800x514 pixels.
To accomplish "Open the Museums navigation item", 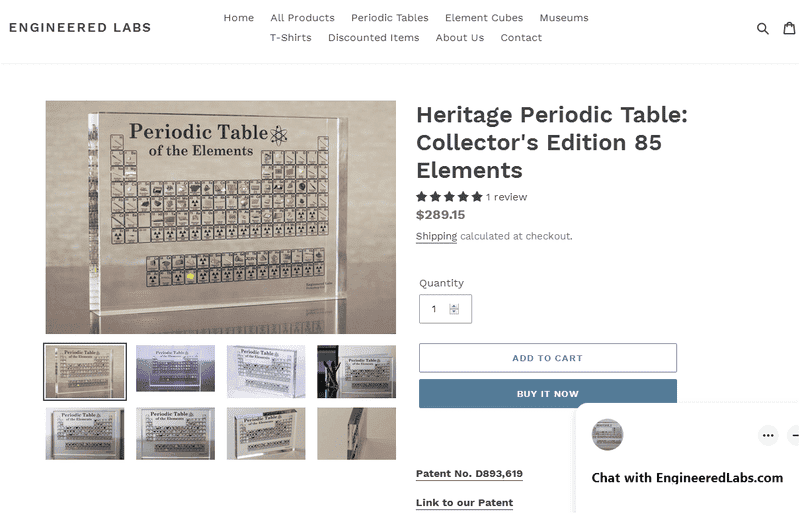I will point(564,18).
